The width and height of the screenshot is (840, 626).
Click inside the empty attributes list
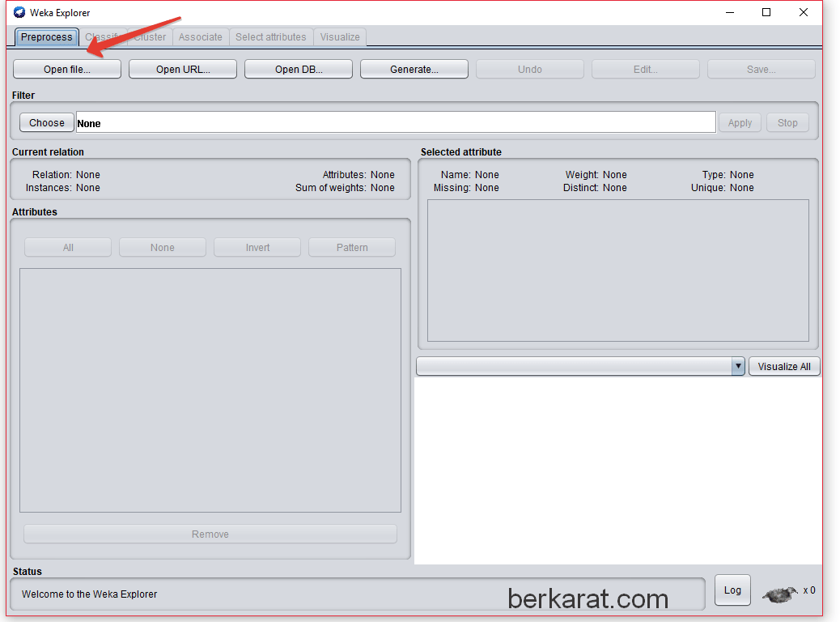(x=210, y=390)
